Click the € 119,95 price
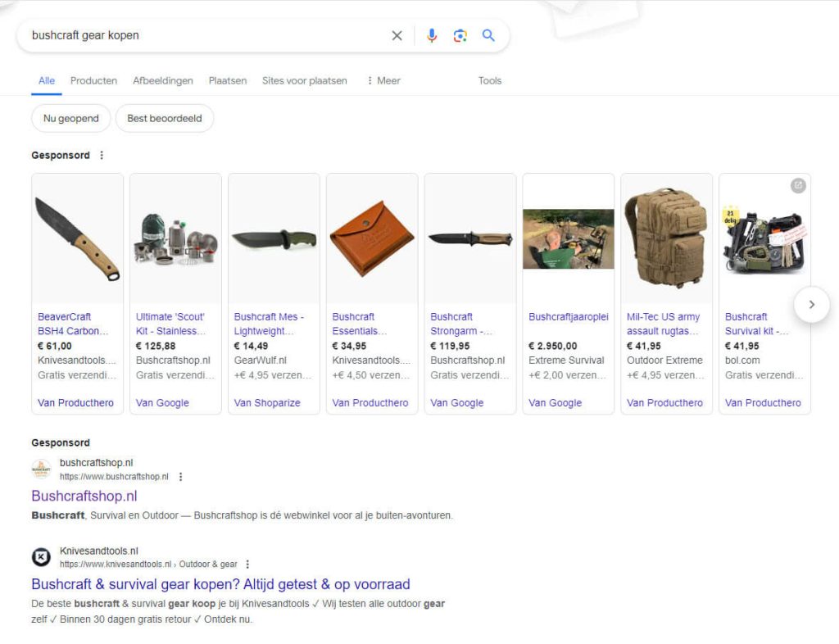Image resolution: width=839 pixels, height=644 pixels. coord(450,346)
